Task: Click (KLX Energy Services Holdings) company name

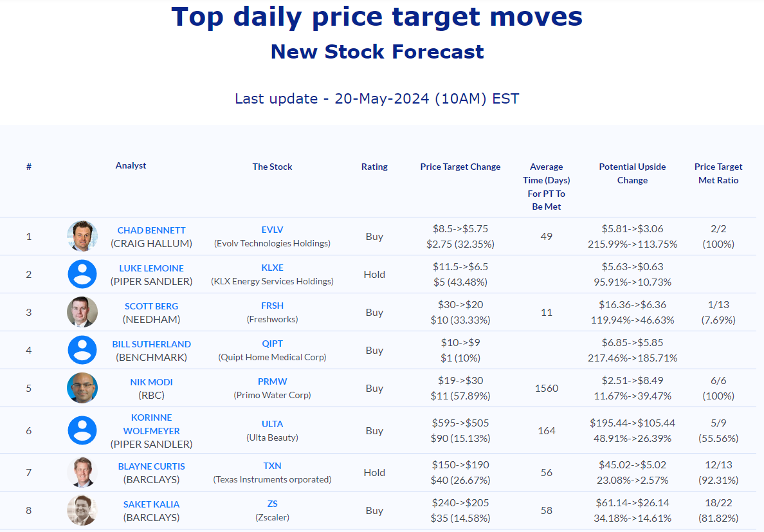Action: [273, 281]
